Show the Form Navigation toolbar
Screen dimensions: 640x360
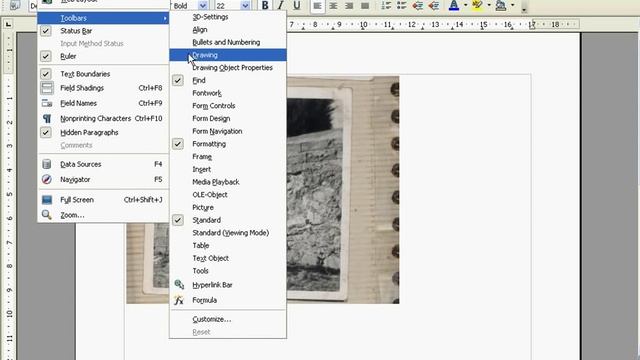point(228,131)
